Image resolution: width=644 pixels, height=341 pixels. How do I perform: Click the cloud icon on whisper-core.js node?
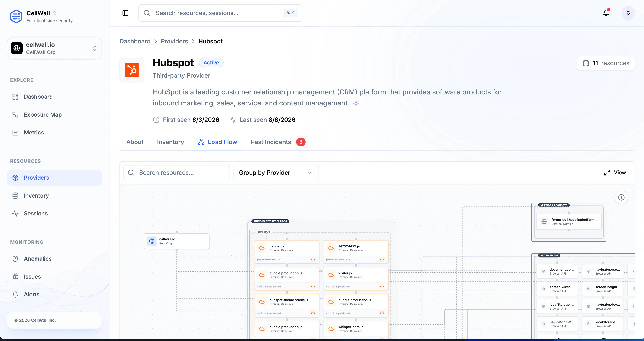tap(331, 329)
